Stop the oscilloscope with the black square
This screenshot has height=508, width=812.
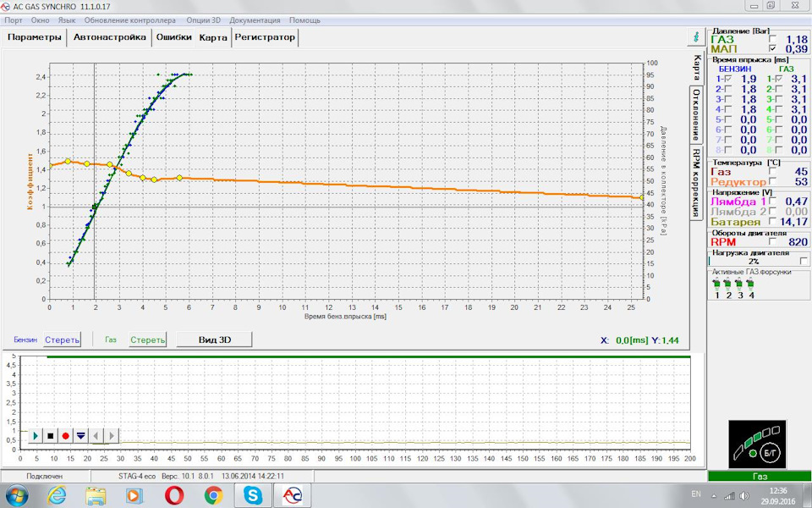point(51,436)
